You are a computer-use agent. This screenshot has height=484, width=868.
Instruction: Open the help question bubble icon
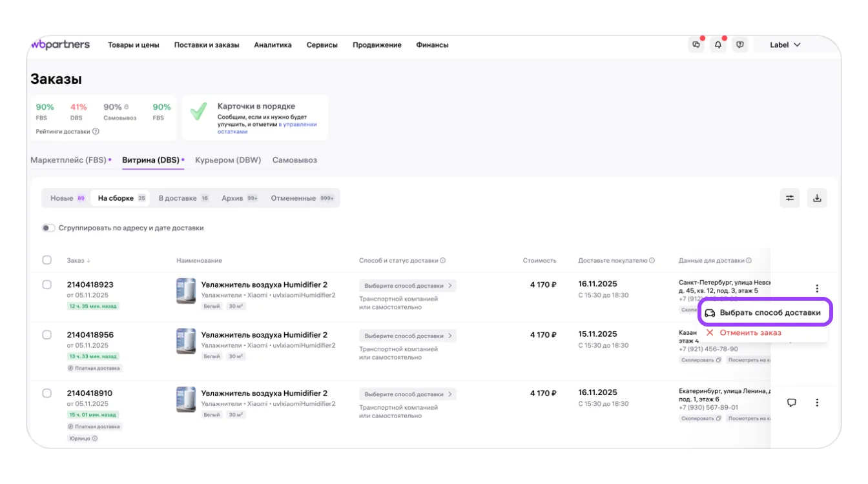[740, 45]
